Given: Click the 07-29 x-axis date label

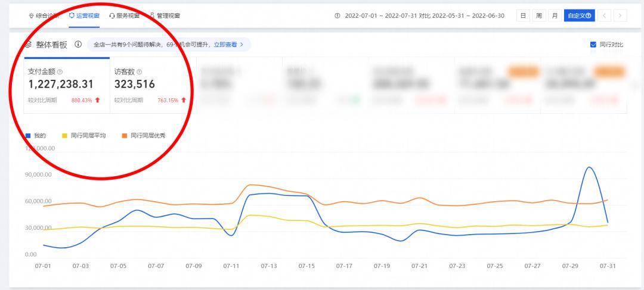Looking at the screenshot, I should coord(570,266).
